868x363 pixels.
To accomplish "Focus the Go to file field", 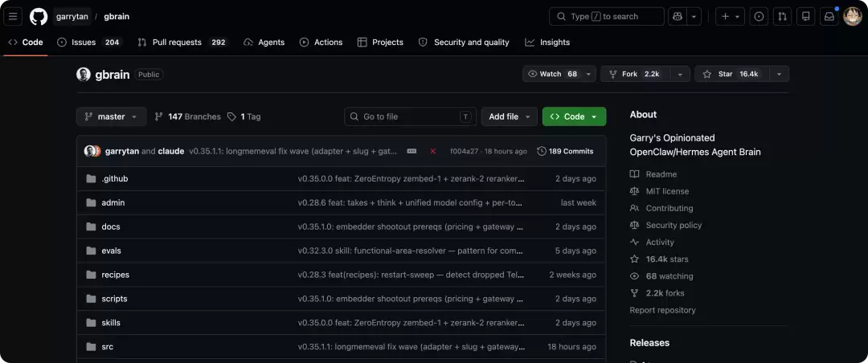I will tap(410, 116).
